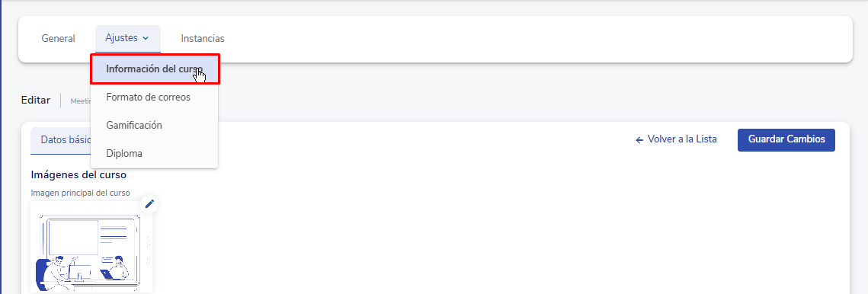Click the chevron arrow next to Ajustes
The width and height of the screenshot is (868, 294).
[x=146, y=38]
